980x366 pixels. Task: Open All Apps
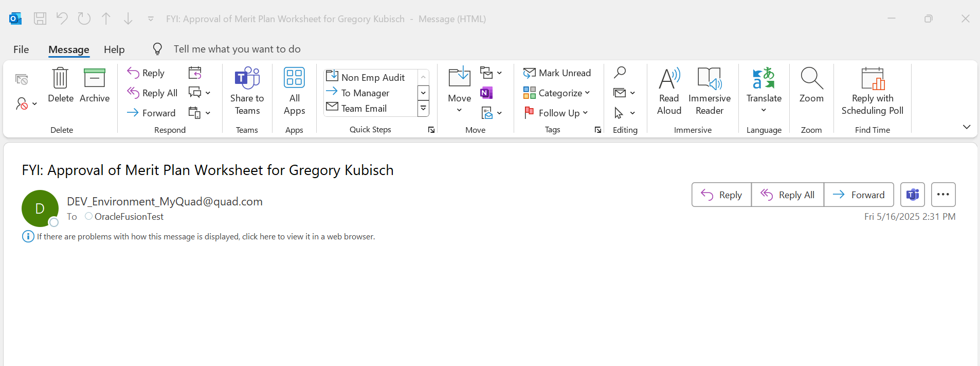[294, 91]
